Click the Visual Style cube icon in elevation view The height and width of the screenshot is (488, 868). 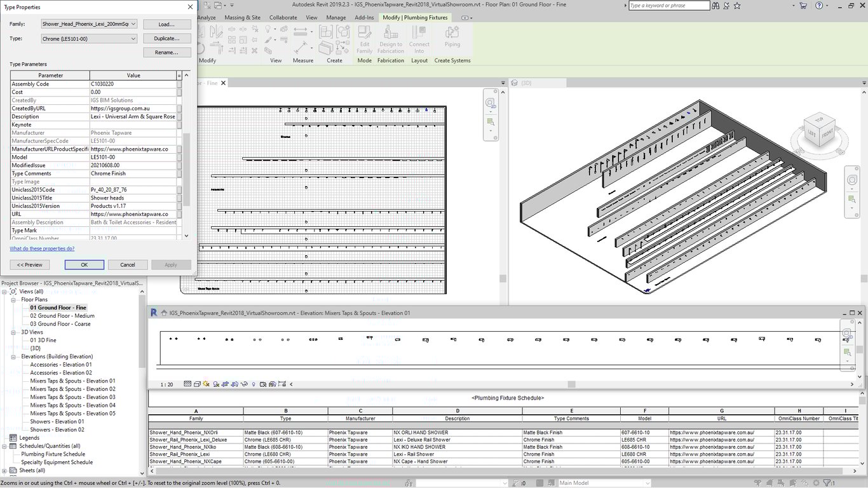(196, 384)
